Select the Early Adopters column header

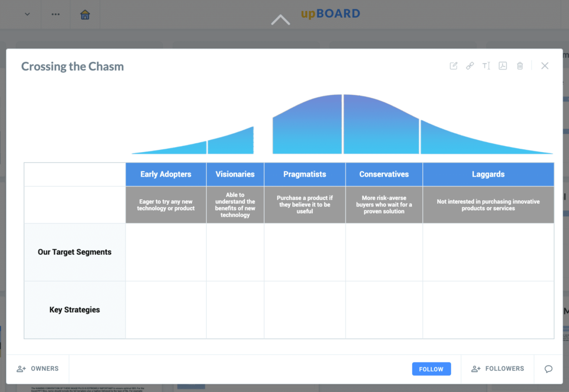[166, 174]
